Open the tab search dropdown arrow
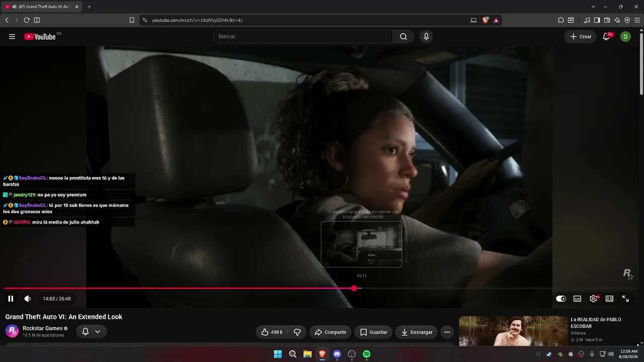The height and width of the screenshot is (362, 644). click(593, 7)
